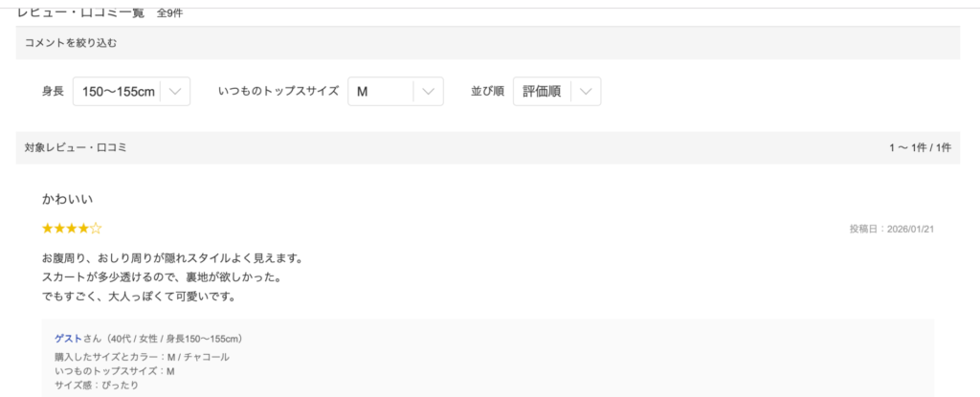980x397 pixels.
Task: Click the chevron arrow of the top size selector
Action: point(429,92)
